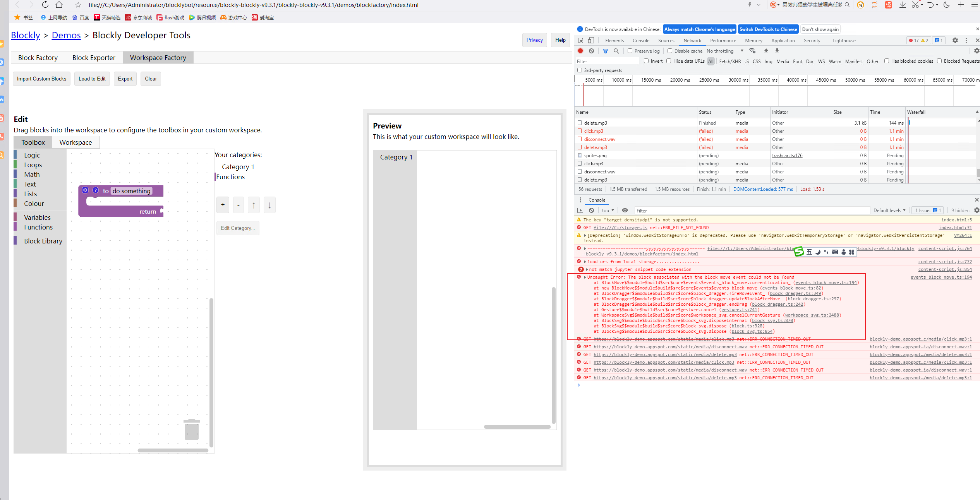Select the Inspect element tool in DevTools
This screenshot has width=980, height=500.
point(580,40)
